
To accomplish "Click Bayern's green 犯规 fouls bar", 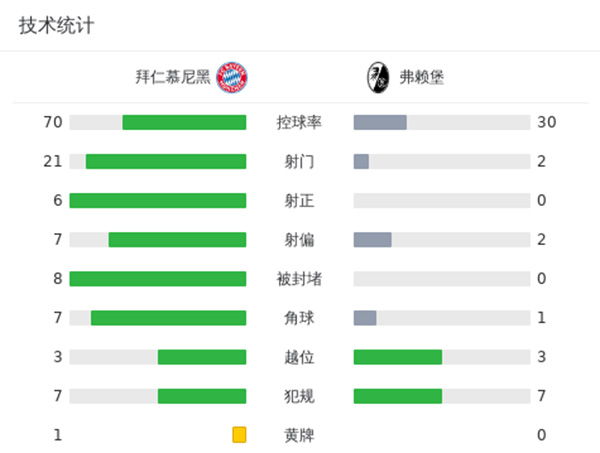I will coord(202,396).
